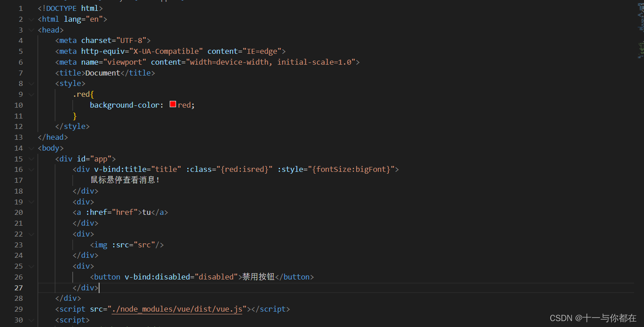Fold the .red CSS rule on line 9
Viewport: 644px width, 327px height.
coord(31,95)
